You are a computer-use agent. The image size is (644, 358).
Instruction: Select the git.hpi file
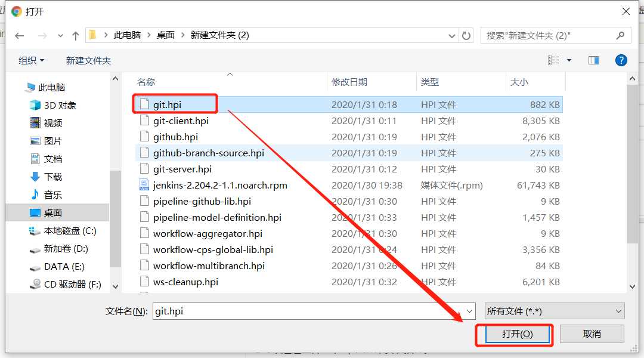click(x=167, y=105)
